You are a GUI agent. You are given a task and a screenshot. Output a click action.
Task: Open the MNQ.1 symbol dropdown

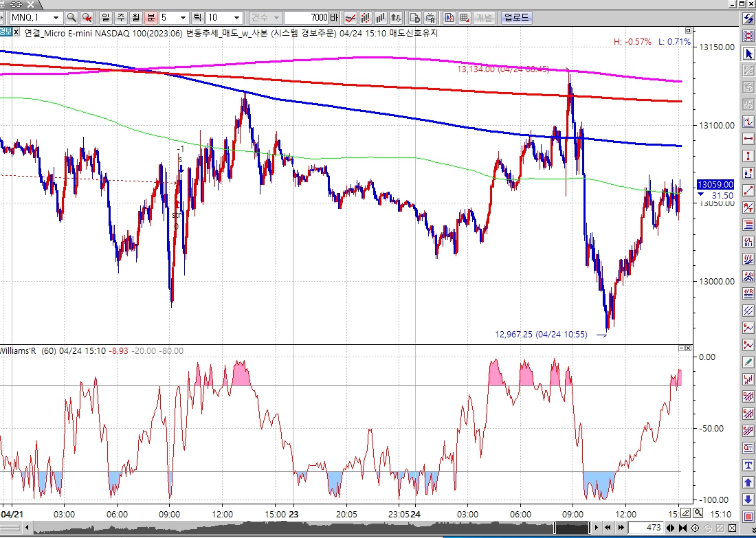click(56, 17)
